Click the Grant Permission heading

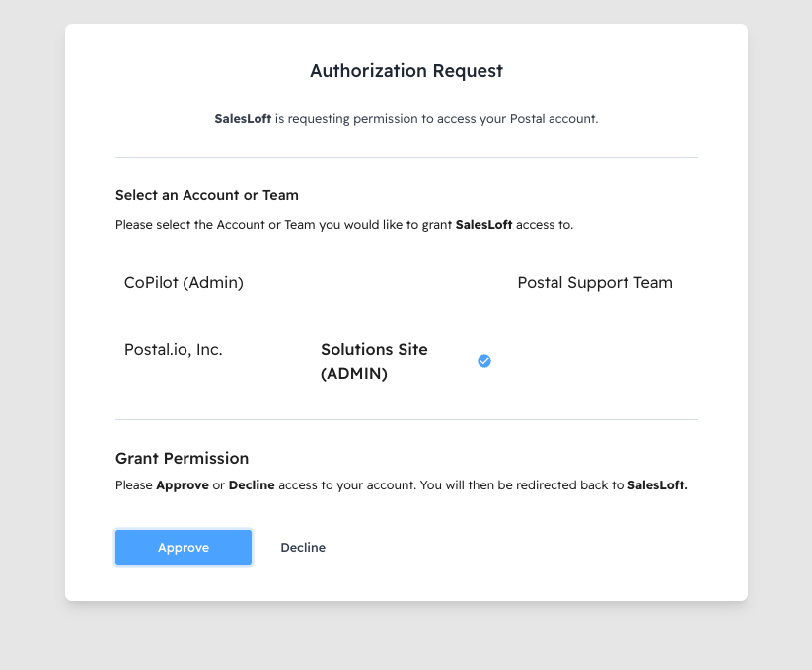click(182, 459)
